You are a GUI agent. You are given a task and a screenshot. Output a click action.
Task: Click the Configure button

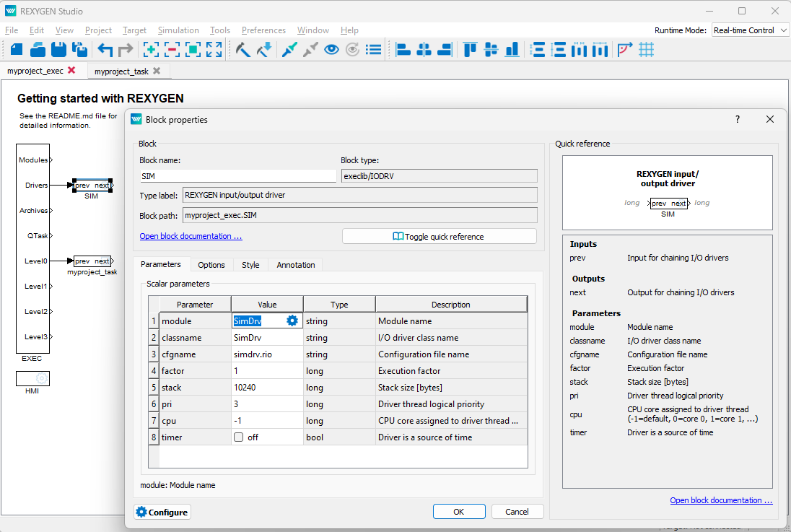pyautogui.click(x=162, y=512)
